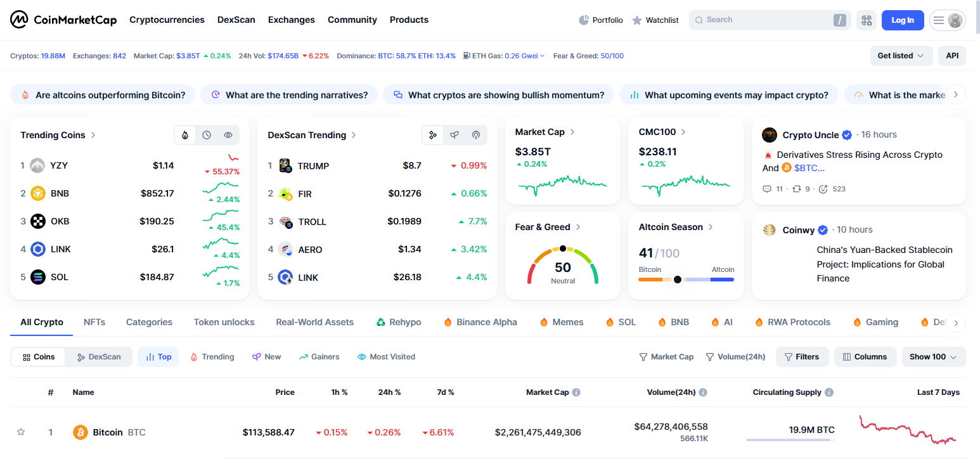Switch to Coins view toggle
This screenshot has height=464, width=980.
click(39, 357)
